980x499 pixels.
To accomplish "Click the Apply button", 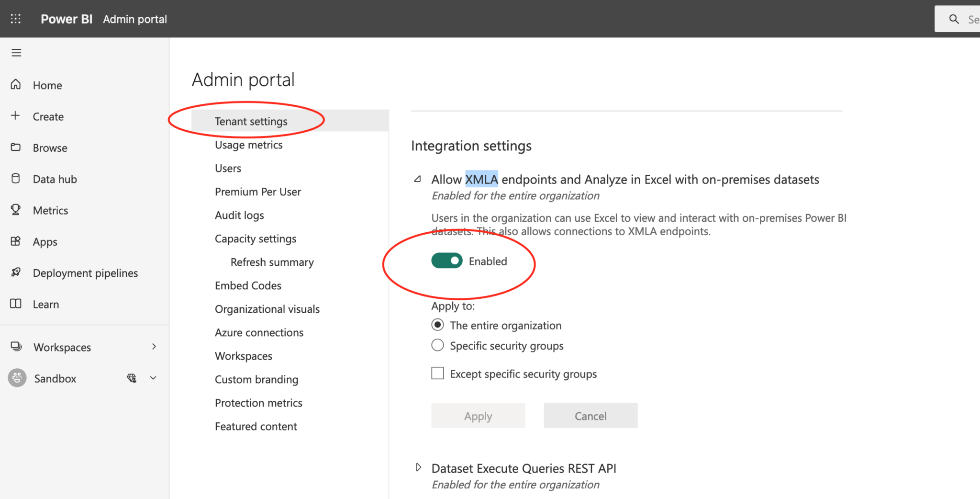I will coord(478,415).
